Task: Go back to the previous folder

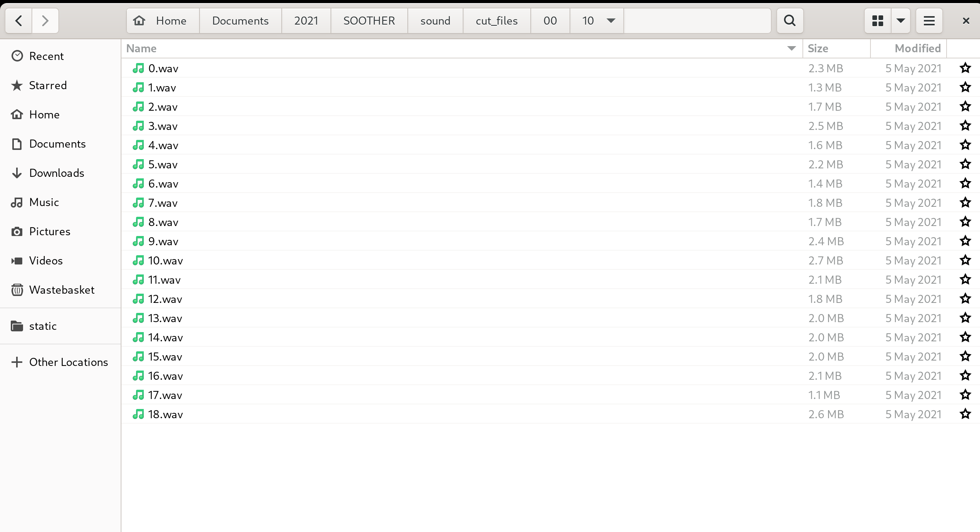Action: [18, 20]
